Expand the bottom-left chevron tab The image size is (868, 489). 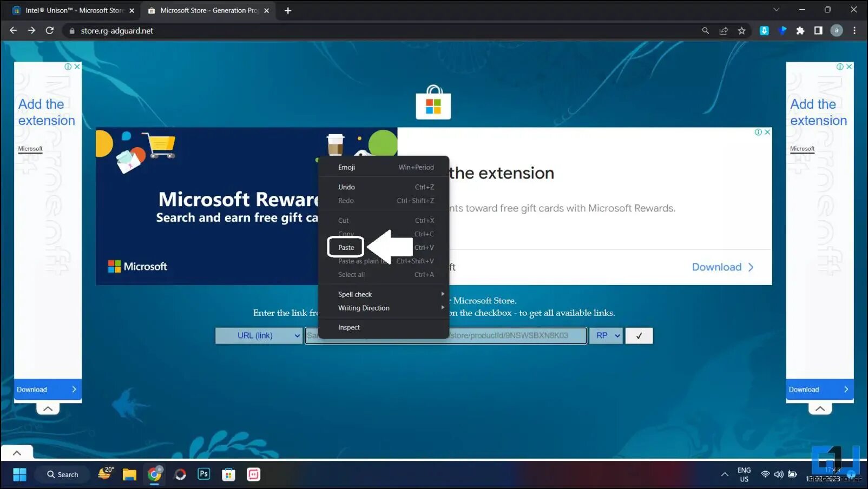[17, 453]
